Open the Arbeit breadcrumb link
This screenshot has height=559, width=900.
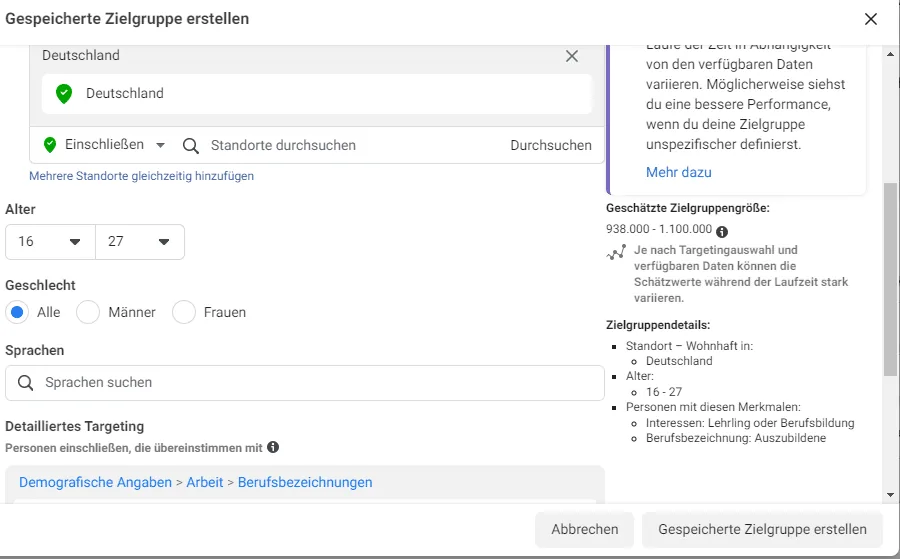click(x=204, y=482)
